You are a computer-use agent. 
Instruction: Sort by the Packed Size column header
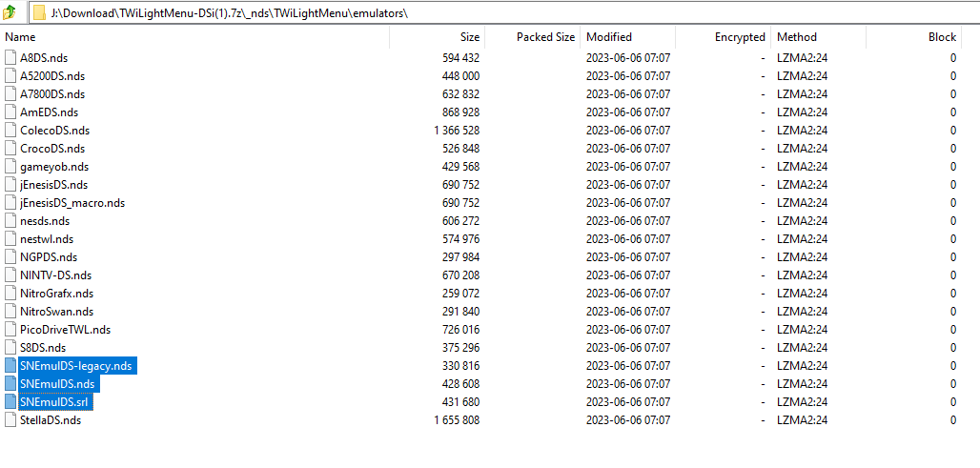point(545,37)
